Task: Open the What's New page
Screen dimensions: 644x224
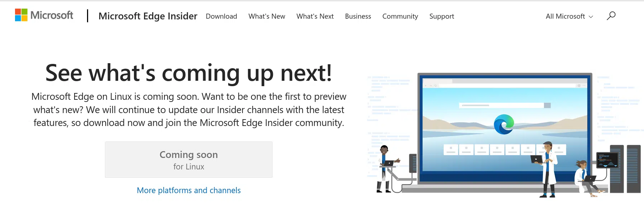Action: coord(267,16)
